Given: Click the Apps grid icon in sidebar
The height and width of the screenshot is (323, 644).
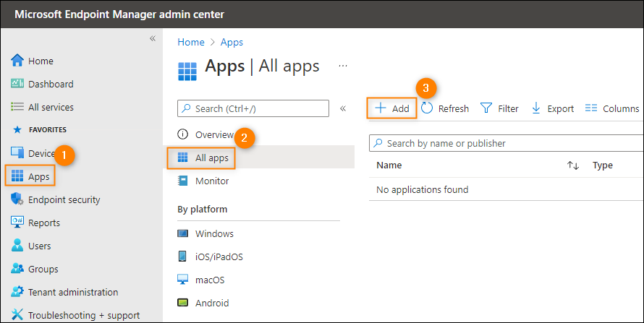Looking at the screenshot, I should (17, 176).
